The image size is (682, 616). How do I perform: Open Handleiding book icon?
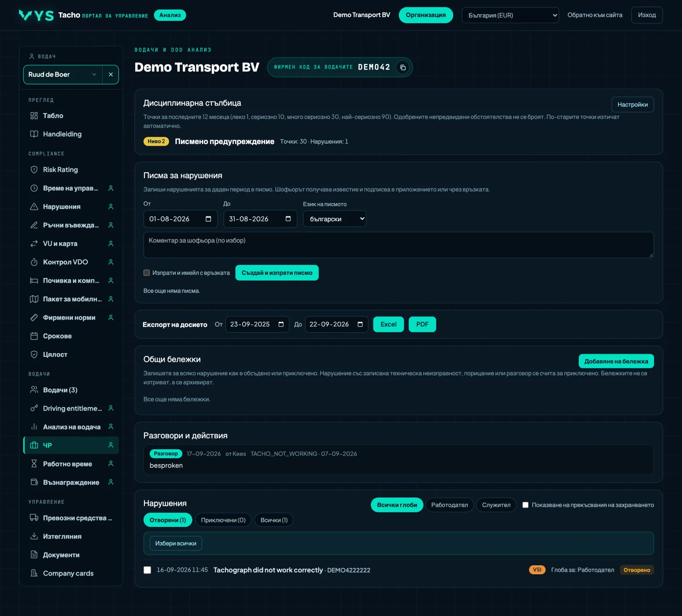pyautogui.click(x=34, y=134)
